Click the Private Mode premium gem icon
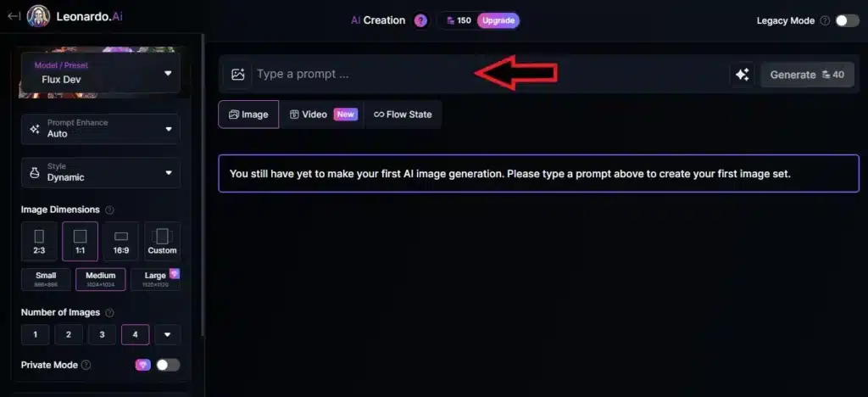868x397 pixels. [142, 365]
